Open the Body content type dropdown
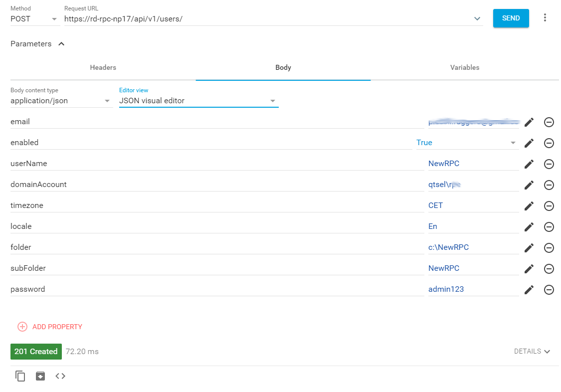This screenshot has width=561, height=392. 61,101
